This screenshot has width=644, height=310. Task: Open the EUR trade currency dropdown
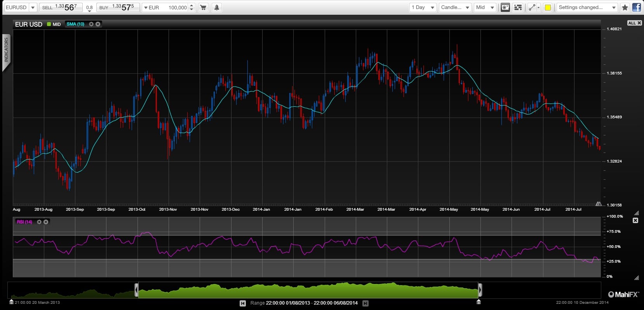[x=152, y=7]
